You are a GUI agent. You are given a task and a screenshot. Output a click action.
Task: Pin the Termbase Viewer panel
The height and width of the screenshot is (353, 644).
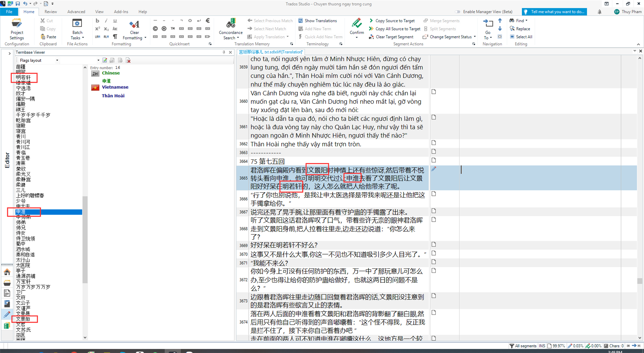coord(224,52)
